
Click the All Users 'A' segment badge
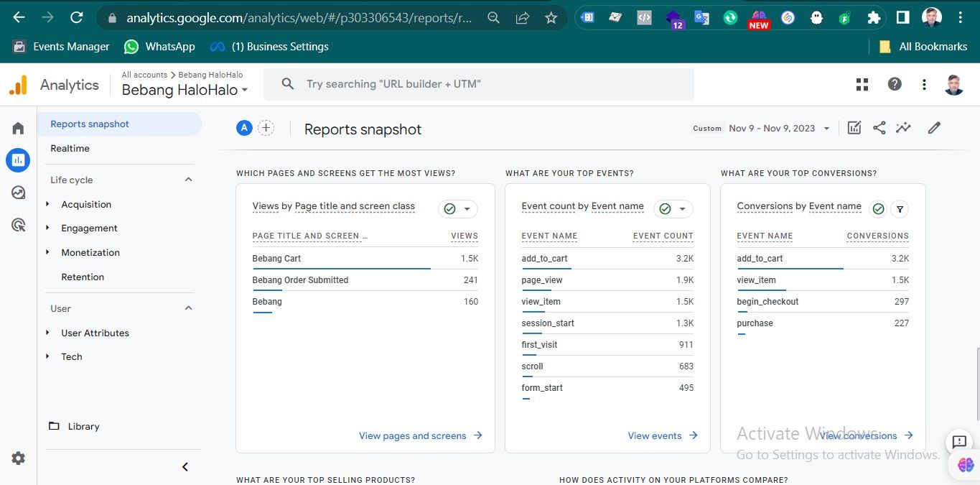click(x=244, y=128)
